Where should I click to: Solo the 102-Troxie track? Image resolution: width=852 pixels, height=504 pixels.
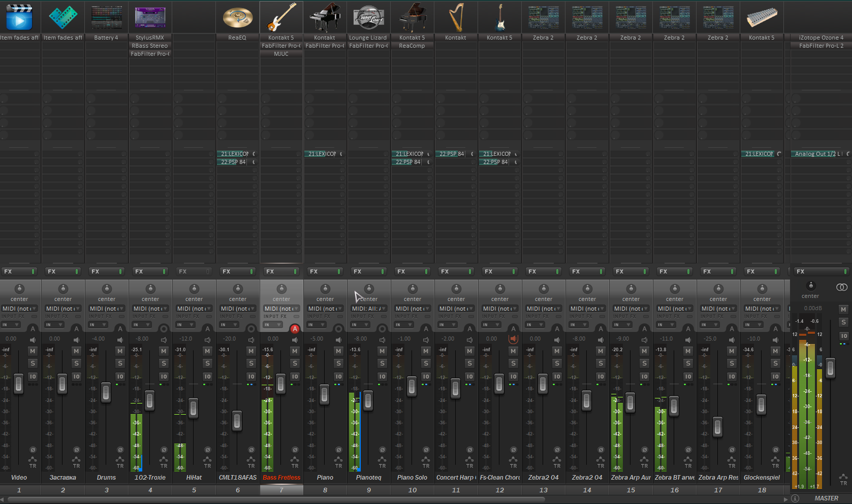(164, 363)
